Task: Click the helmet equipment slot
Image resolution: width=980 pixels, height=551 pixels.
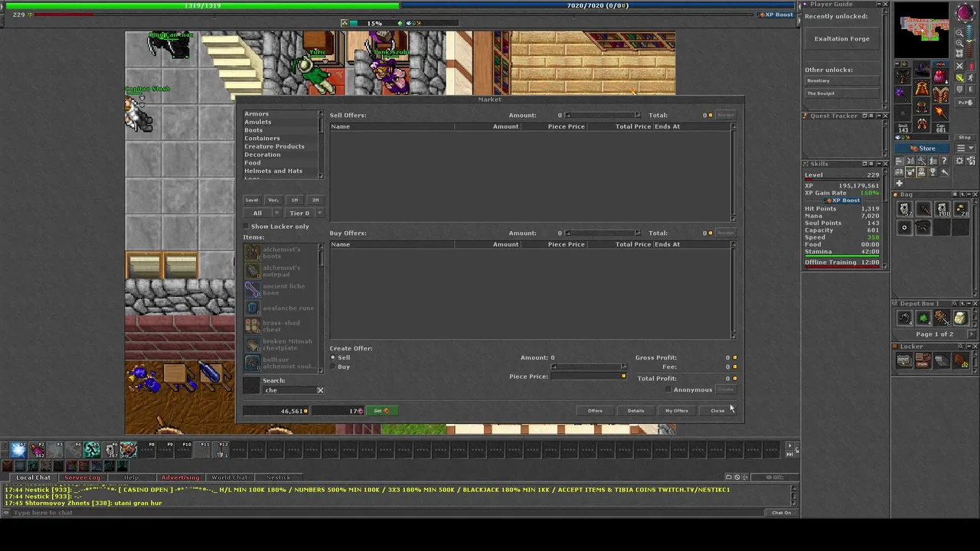Action: (x=922, y=69)
